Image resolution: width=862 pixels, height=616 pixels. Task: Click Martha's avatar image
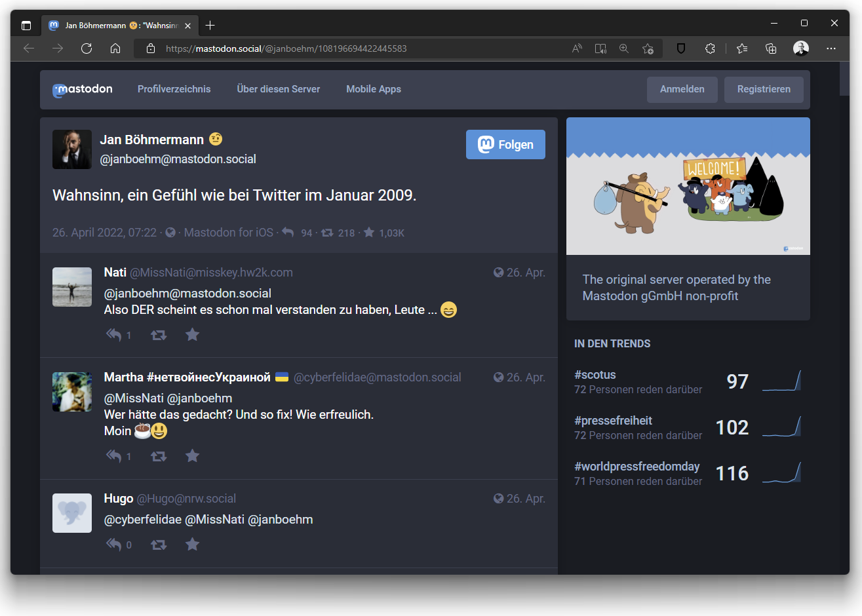72,392
